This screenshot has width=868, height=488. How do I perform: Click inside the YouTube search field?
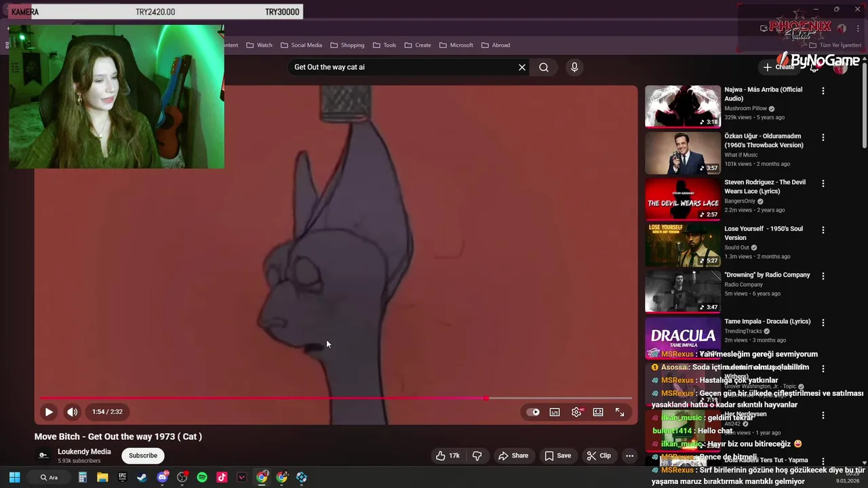click(403, 67)
